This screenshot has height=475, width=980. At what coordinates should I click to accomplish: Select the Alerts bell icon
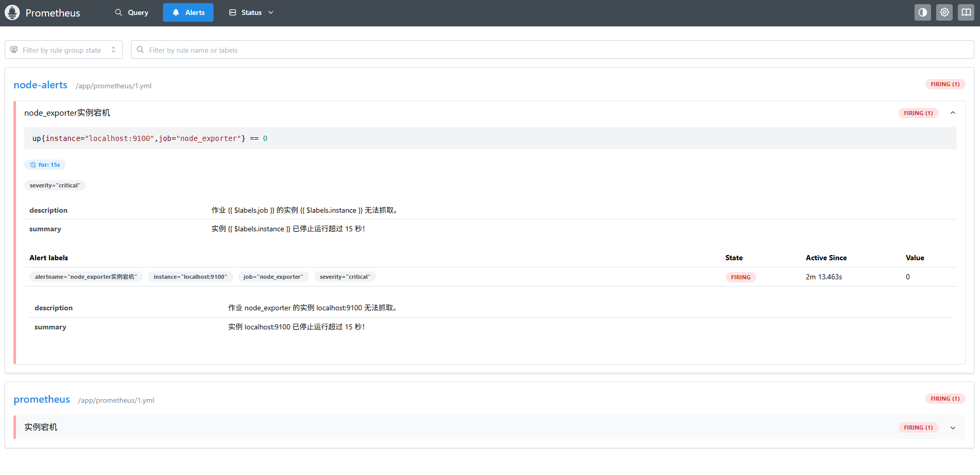pos(175,12)
